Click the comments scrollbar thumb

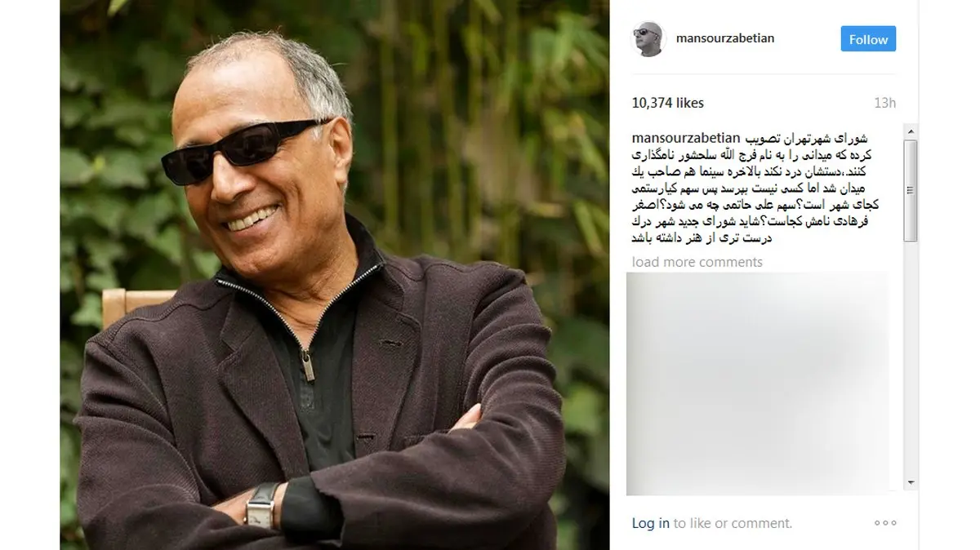click(911, 191)
